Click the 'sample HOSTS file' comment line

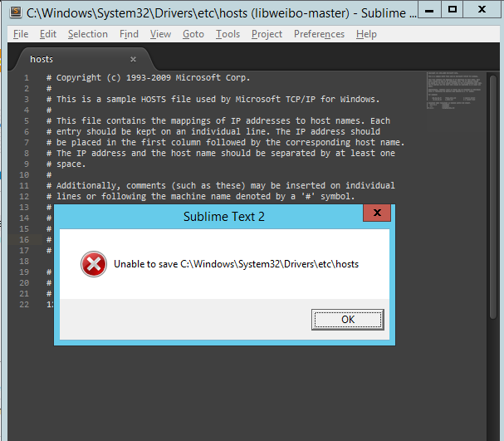coord(213,100)
